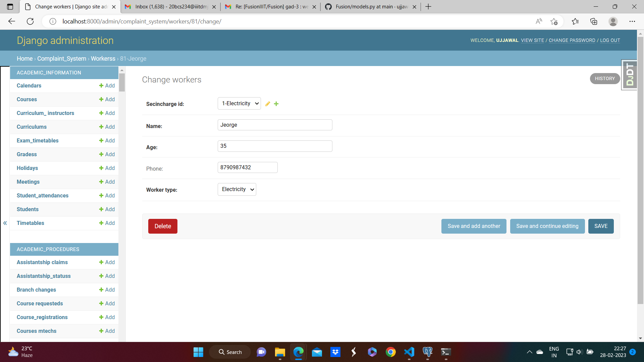
Task: Open Visual Studio Code from the taskbar
Action: point(409,352)
